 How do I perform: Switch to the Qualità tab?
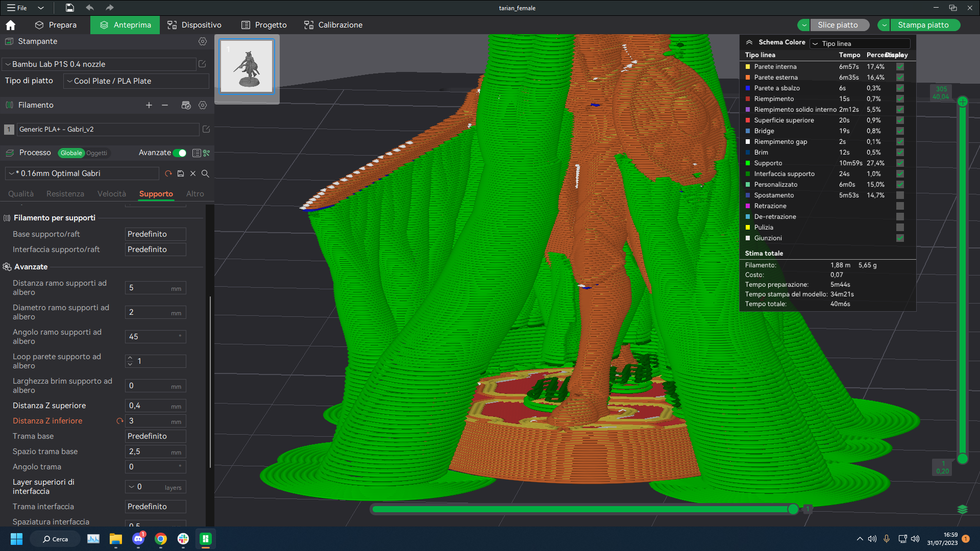click(20, 194)
